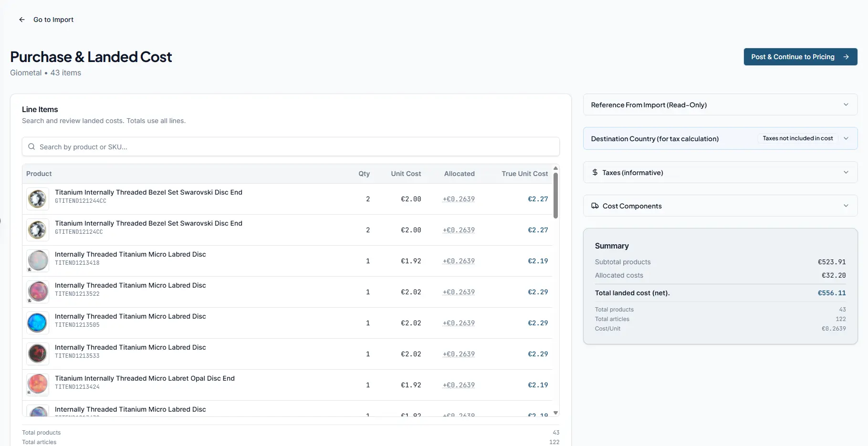Image resolution: width=868 pixels, height=446 pixels.
Task: Click the Qty column header
Action: pos(364,174)
